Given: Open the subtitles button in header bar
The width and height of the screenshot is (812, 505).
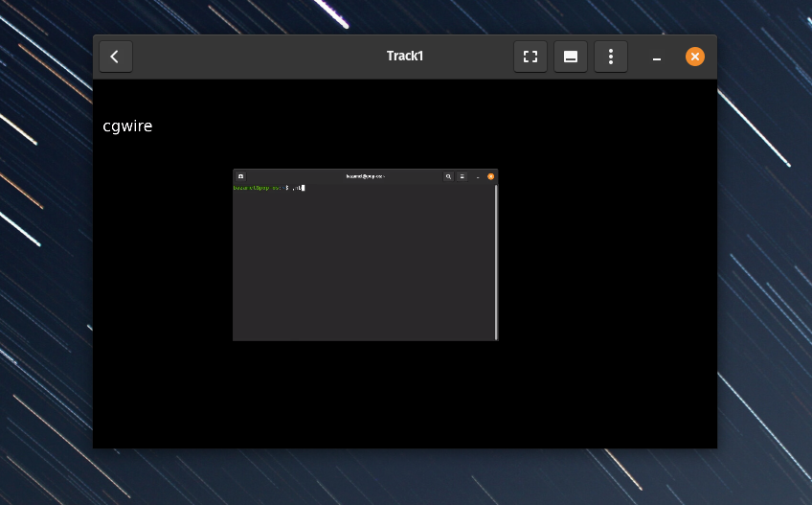Looking at the screenshot, I should [x=571, y=57].
